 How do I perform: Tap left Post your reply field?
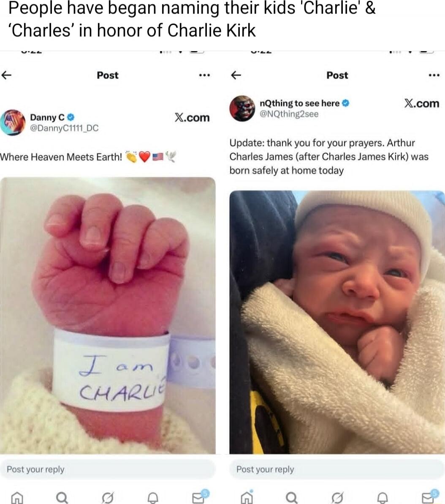tap(108, 470)
